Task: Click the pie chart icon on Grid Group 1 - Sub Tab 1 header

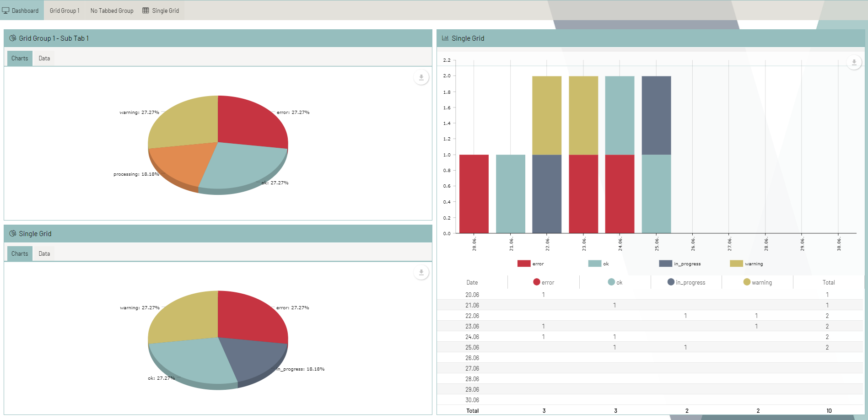Action: tap(12, 38)
